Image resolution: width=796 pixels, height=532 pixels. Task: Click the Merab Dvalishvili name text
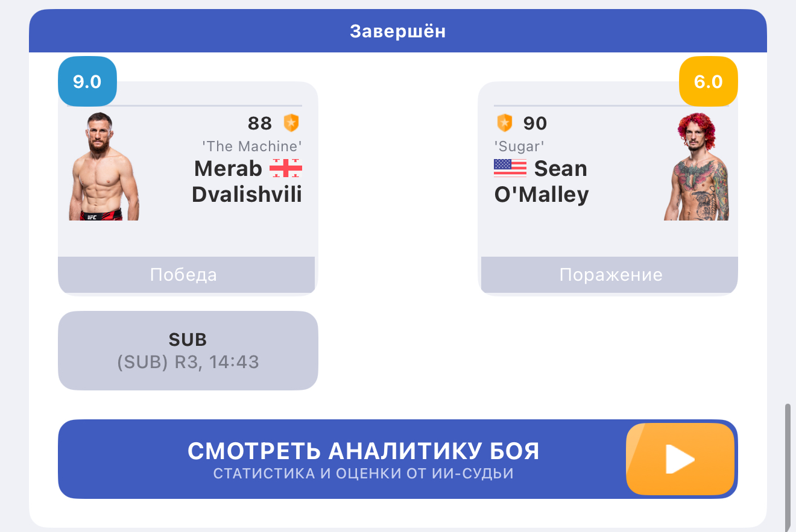click(x=247, y=181)
